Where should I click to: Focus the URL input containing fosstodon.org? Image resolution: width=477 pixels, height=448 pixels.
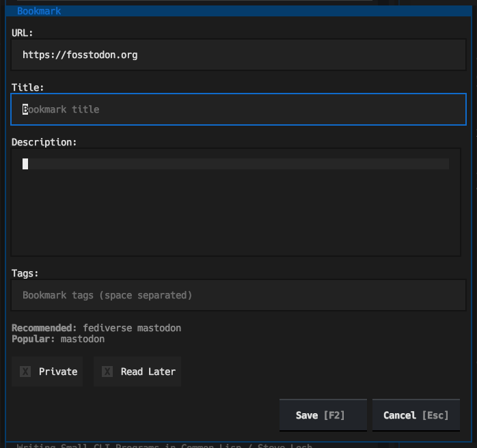(238, 55)
